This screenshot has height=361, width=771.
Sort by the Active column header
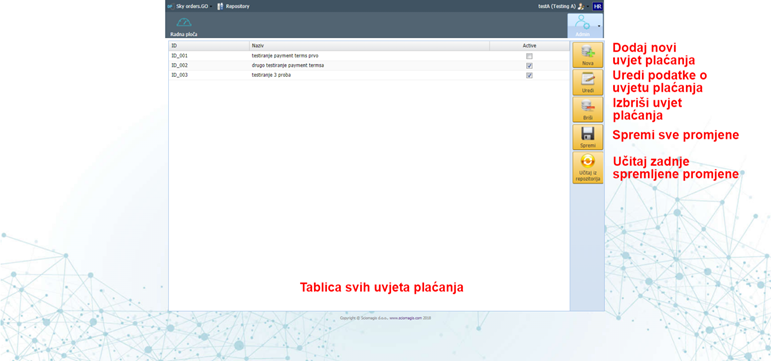coord(529,46)
